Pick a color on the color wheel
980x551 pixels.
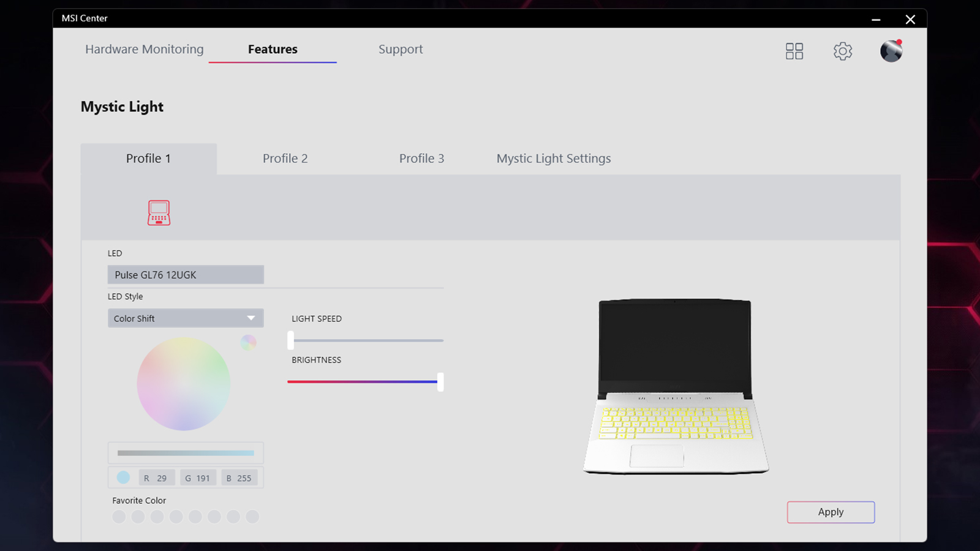184,384
